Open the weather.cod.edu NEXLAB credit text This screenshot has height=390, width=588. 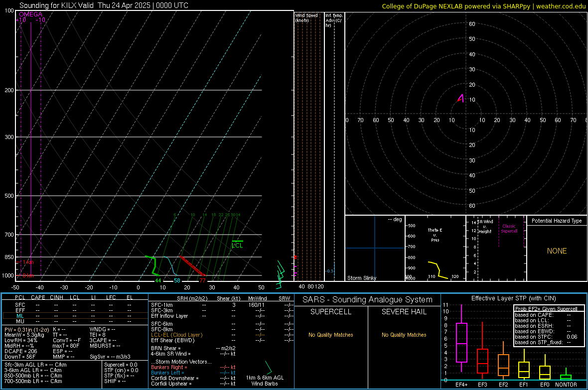click(483, 6)
